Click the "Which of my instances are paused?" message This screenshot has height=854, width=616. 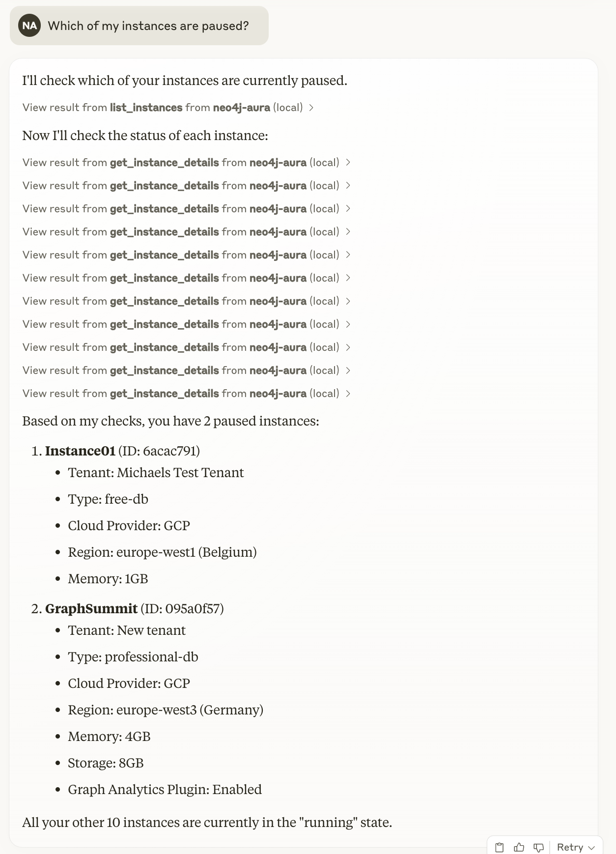[x=148, y=26]
